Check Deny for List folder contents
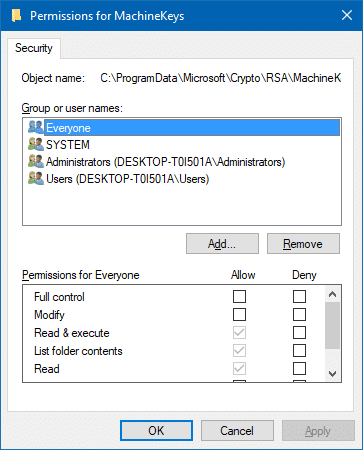This screenshot has width=363, height=450. tap(299, 350)
